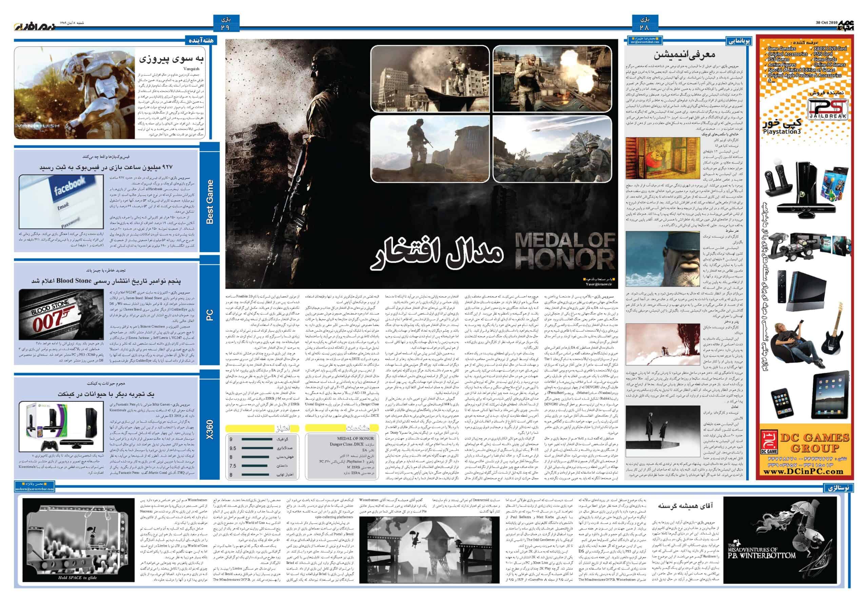Click the MEDAL OF HONOR title logo
The width and height of the screenshot is (868, 602).
(x=565, y=251)
